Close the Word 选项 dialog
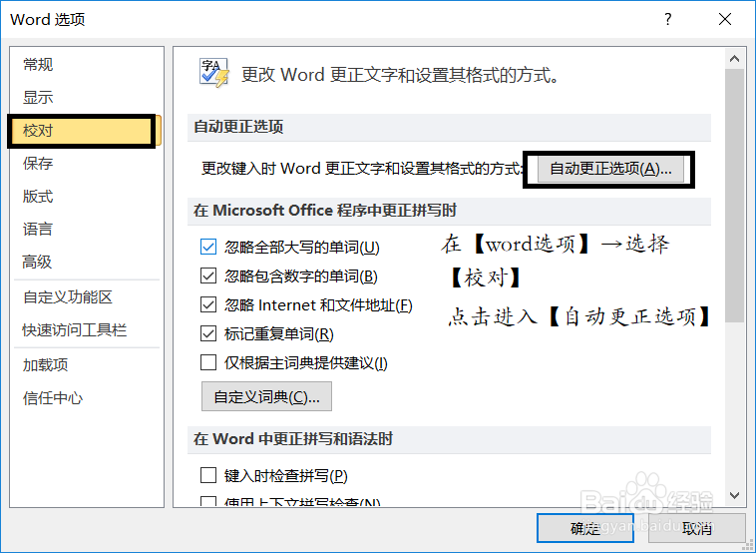Image resolution: width=756 pixels, height=553 pixels. click(725, 19)
